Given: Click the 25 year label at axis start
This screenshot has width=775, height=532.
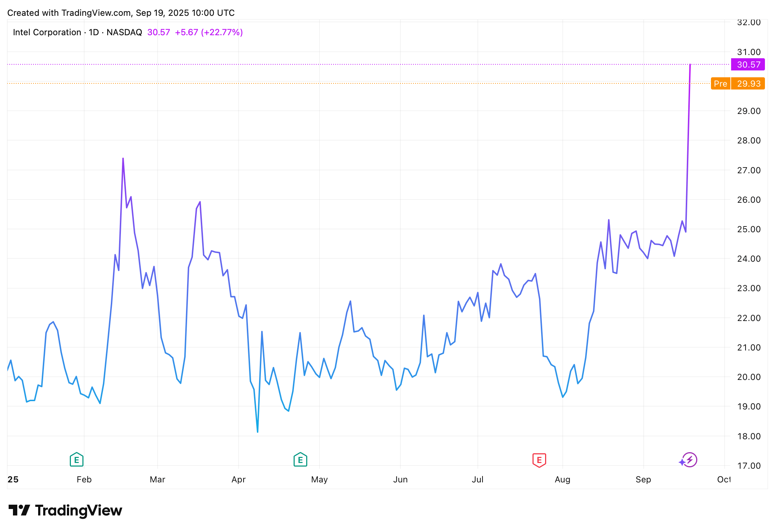Looking at the screenshot, I should [x=13, y=480].
